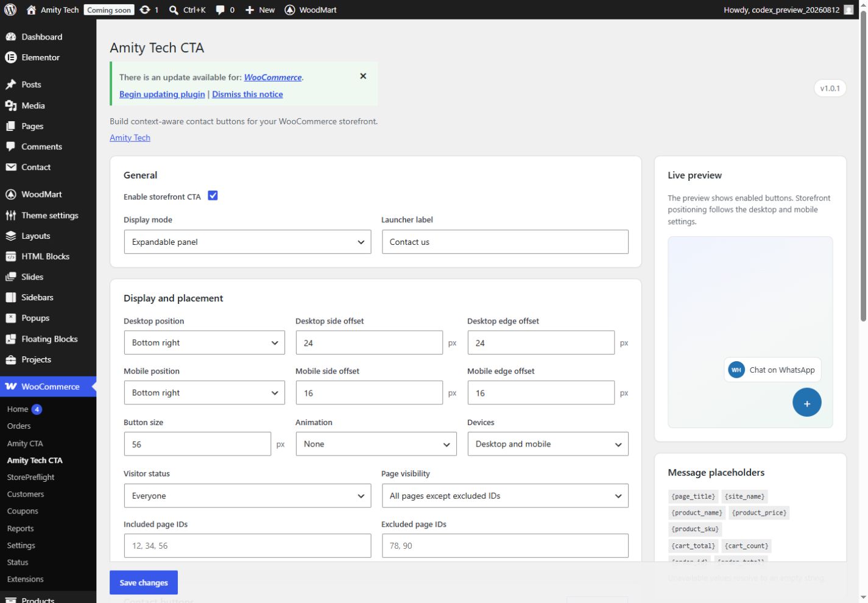Click the WooCommerce sidebar icon

coord(11,387)
